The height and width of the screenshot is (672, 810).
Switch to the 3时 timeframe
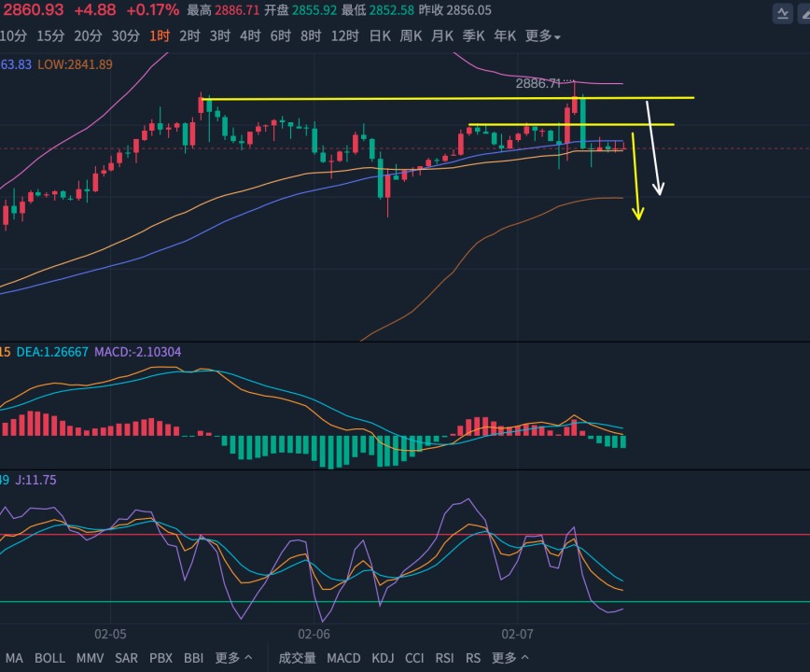coord(219,36)
